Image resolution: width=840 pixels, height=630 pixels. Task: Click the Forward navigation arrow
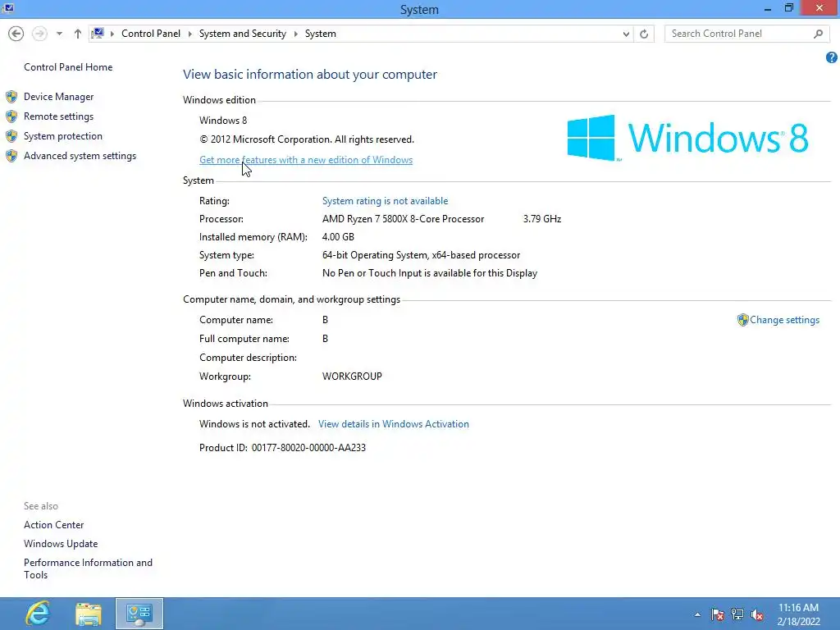[x=39, y=34]
